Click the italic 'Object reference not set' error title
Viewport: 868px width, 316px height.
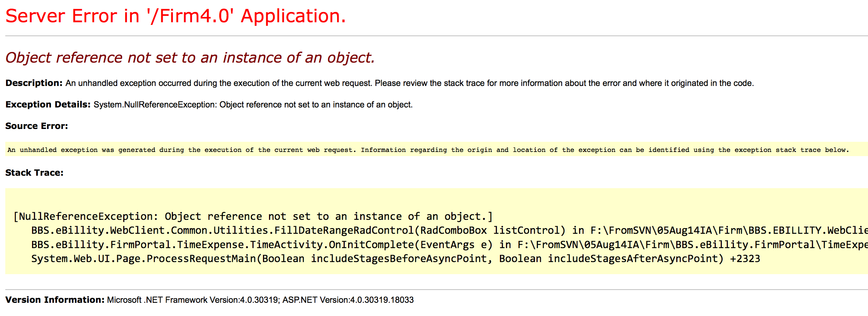190,58
